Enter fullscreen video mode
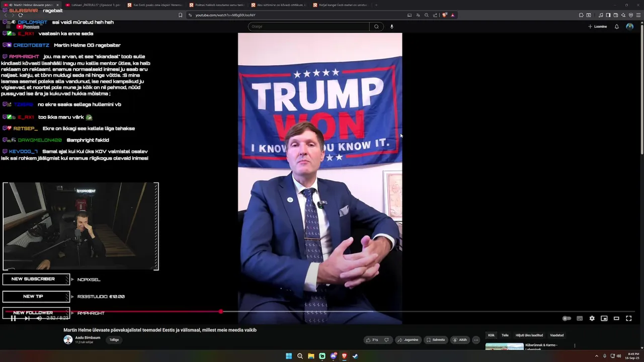 click(628, 318)
